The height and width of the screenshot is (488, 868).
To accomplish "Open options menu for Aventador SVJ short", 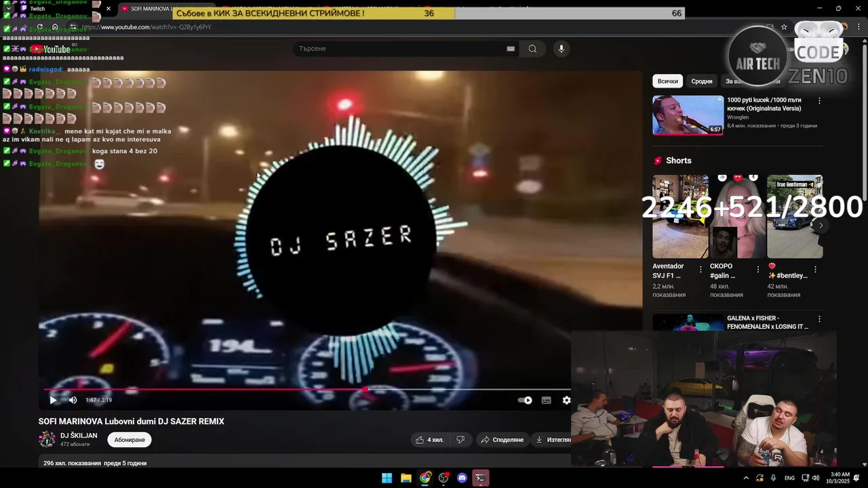I will click(701, 269).
